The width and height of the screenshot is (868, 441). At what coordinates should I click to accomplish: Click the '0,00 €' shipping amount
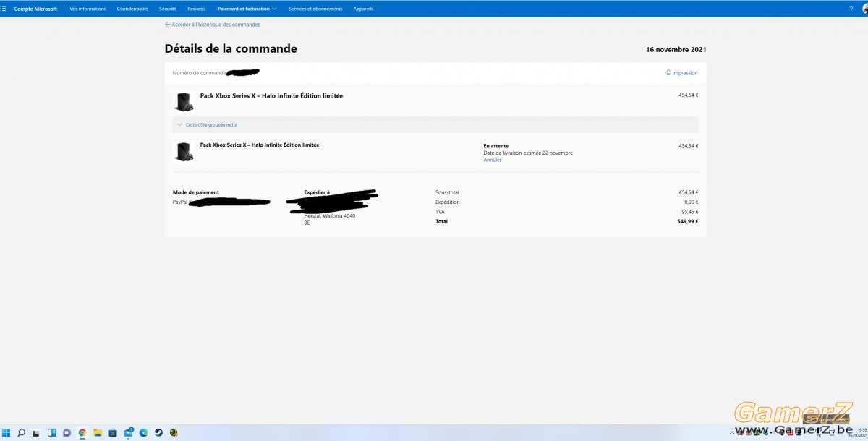click(x=691, y=202)
